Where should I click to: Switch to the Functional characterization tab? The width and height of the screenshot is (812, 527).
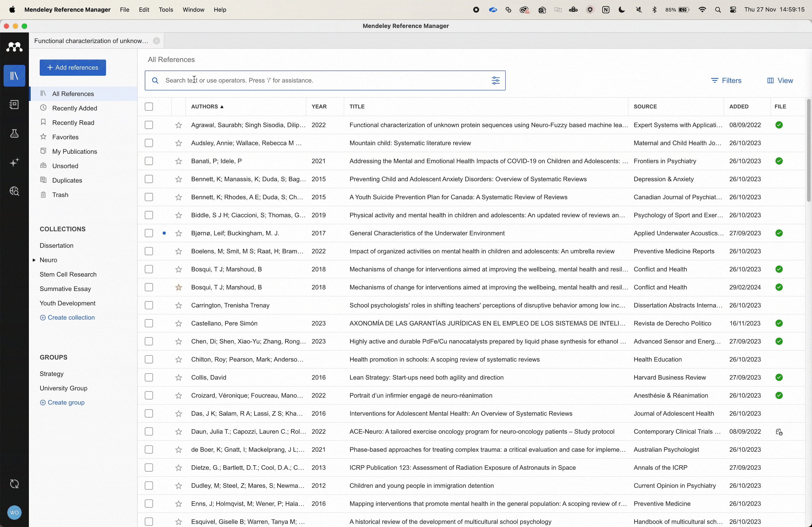click(x=90, y=41)
